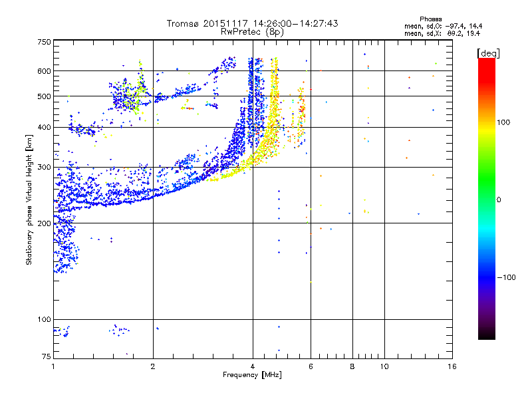
Task: Click the y-axis tick label '200'
Action: pos(44,223)
